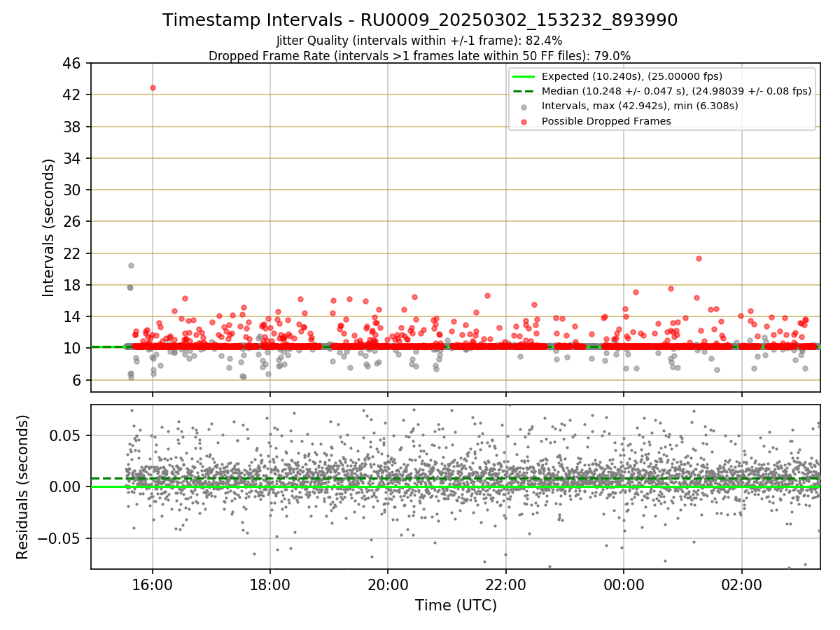Click the '18:00' x-axis tick label
This screenshot has width=840, height=630.
(x=270, y=584)
